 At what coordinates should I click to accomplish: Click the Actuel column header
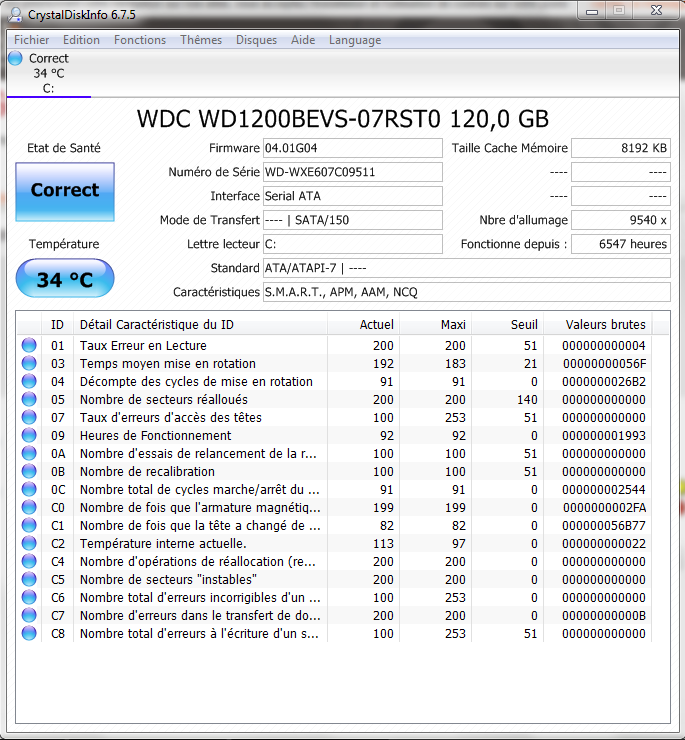(364, 325)
